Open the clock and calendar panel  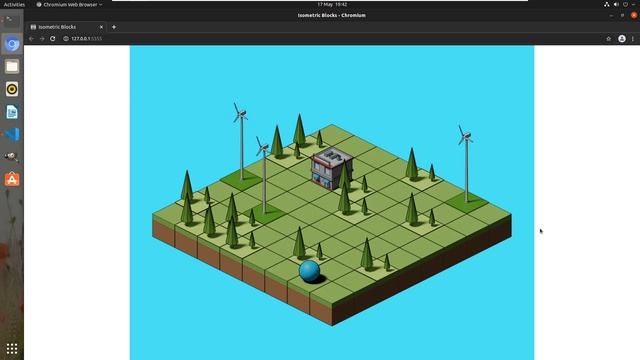coord(332,4)
